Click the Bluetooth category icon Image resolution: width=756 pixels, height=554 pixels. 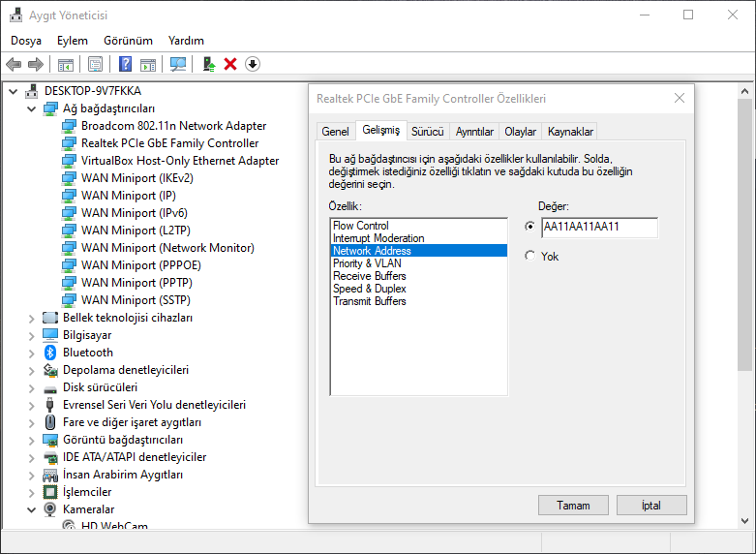[50, 353]
